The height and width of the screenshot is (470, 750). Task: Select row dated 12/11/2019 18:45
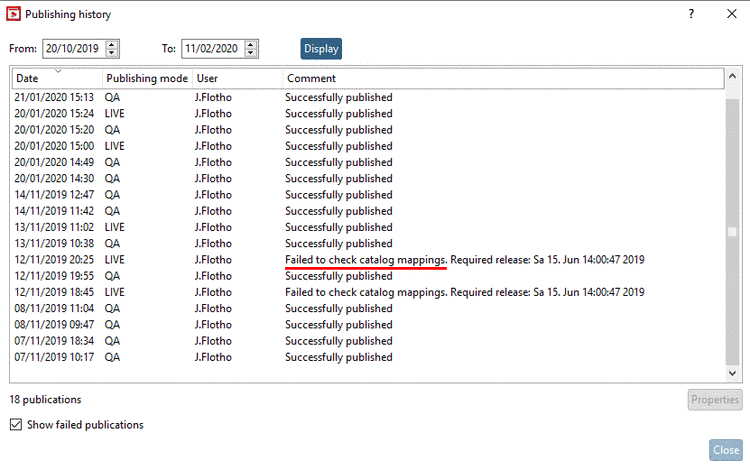pos(367,293)
